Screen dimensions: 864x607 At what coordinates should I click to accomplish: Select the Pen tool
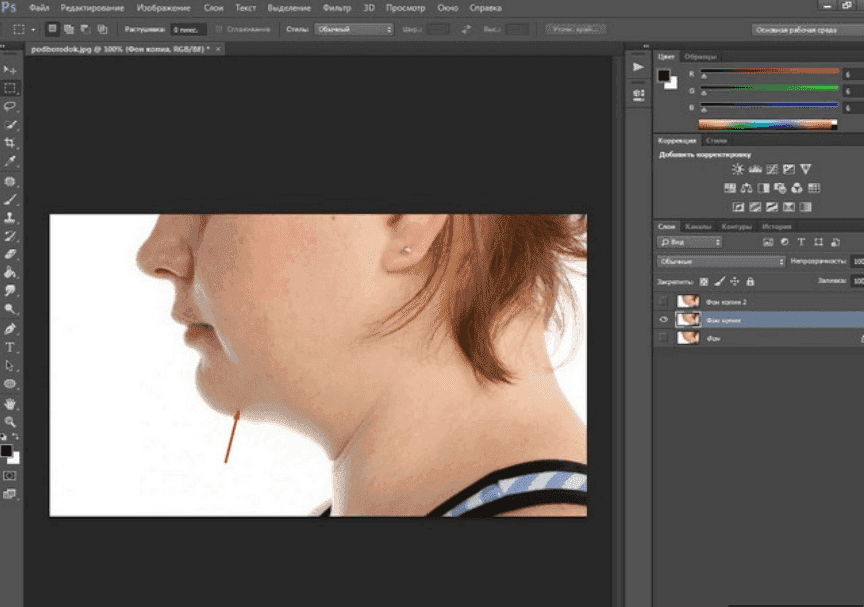click(10, 328)
